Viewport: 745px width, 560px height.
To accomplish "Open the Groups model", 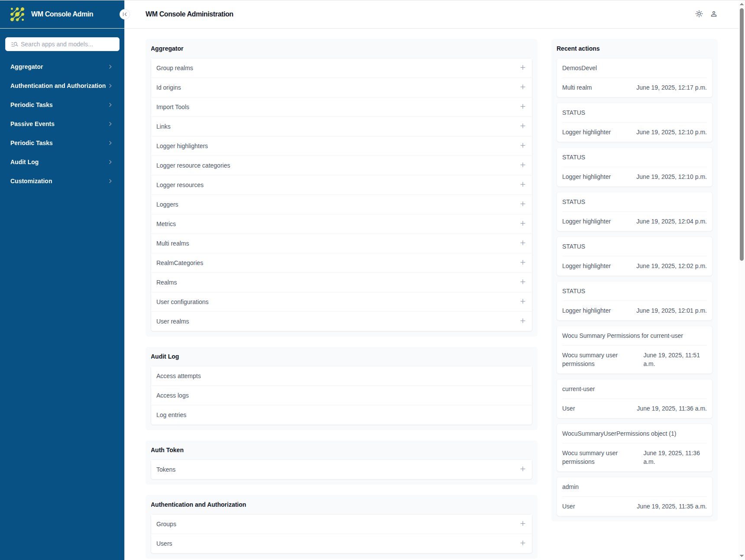I will 166,524.
